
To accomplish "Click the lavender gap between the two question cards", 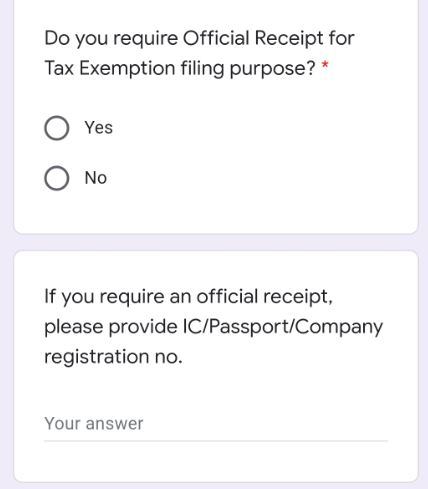I will pos(216,242).
